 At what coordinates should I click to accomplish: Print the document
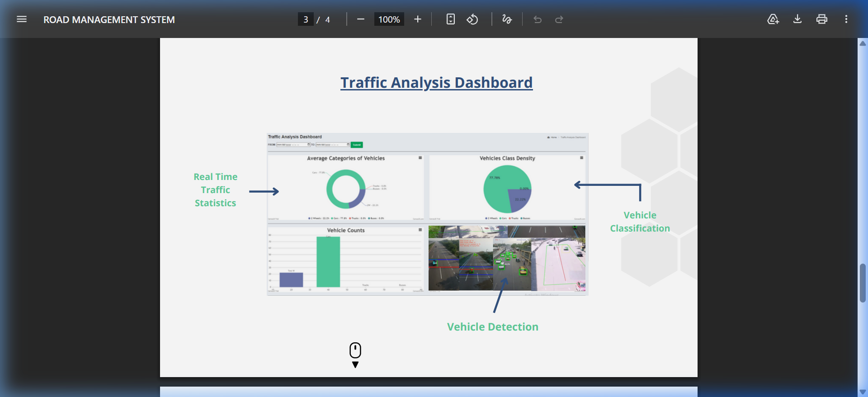pos(822,19)
